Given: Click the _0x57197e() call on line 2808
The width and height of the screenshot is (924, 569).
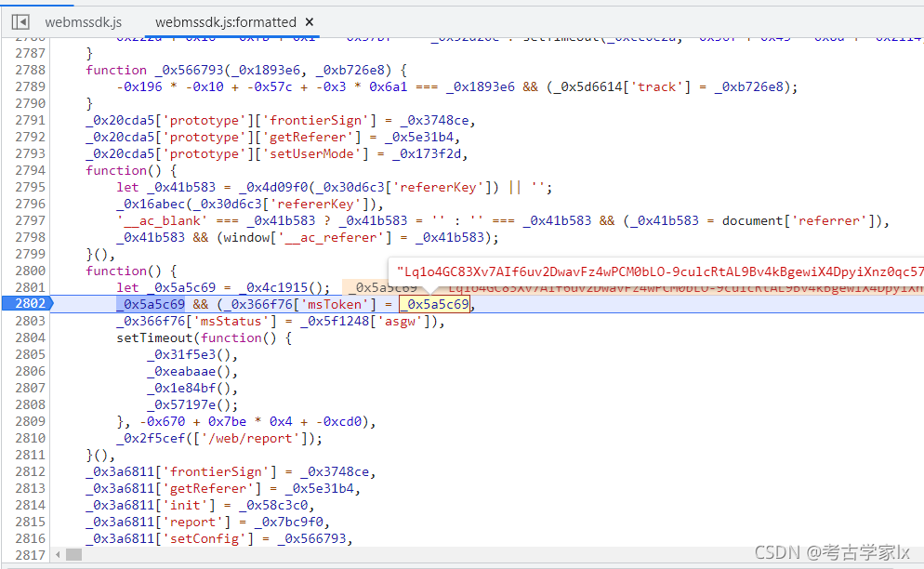Looking at the screenshot, I should [189, 405].
